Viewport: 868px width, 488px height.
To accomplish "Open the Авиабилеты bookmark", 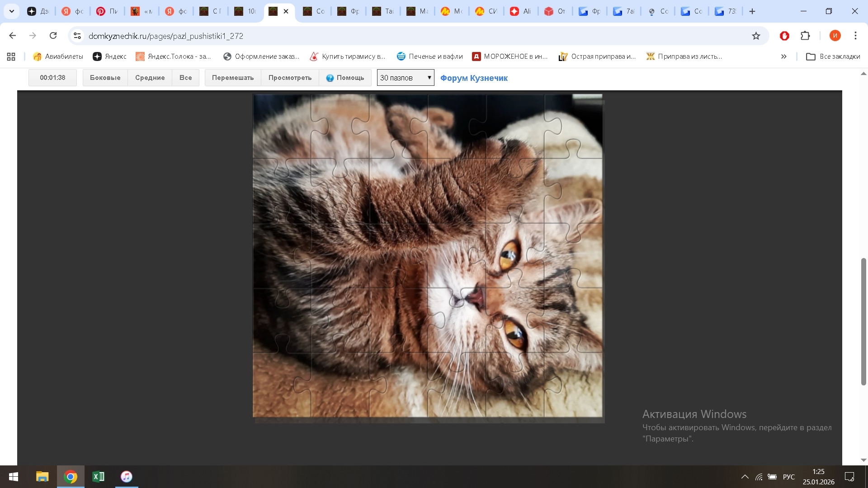I will pyautogui.click(x=58, y=56).
